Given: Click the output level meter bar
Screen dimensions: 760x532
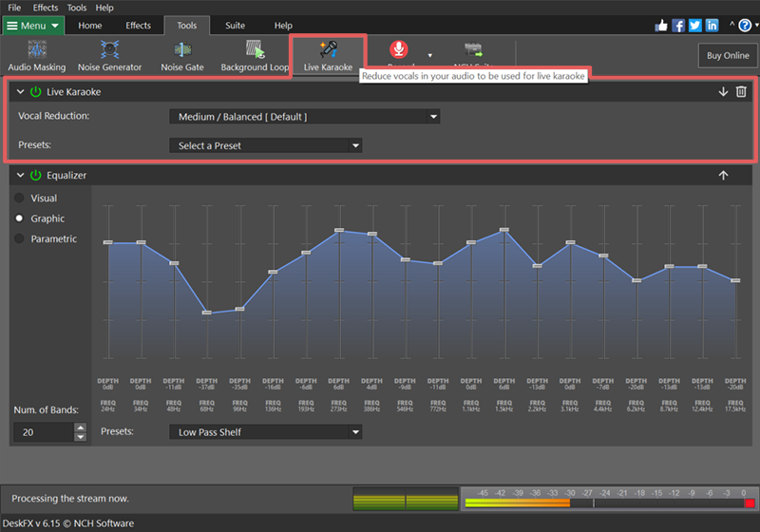Looking at the screenshot, I should [x=609, y=503].
